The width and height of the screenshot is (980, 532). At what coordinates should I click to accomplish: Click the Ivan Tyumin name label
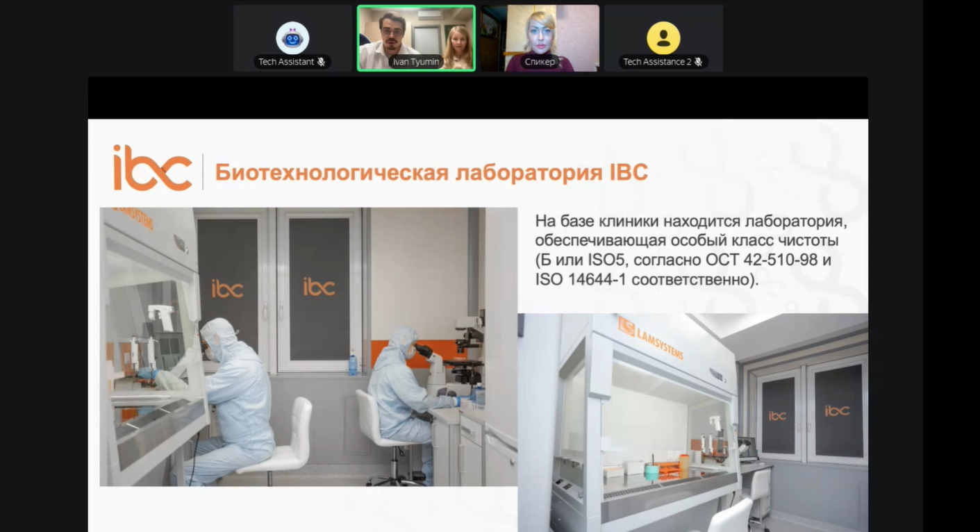pyautogui.click(x=415, y=62)
